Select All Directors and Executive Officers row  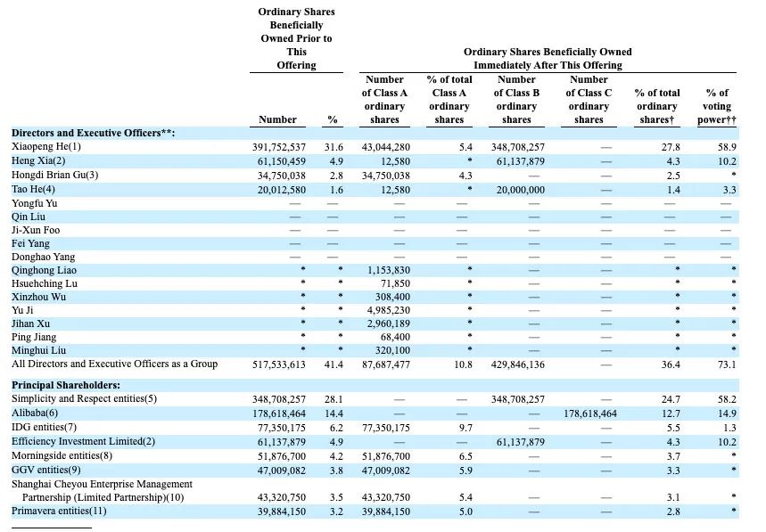pyautogui.click(x=375, y=364)
